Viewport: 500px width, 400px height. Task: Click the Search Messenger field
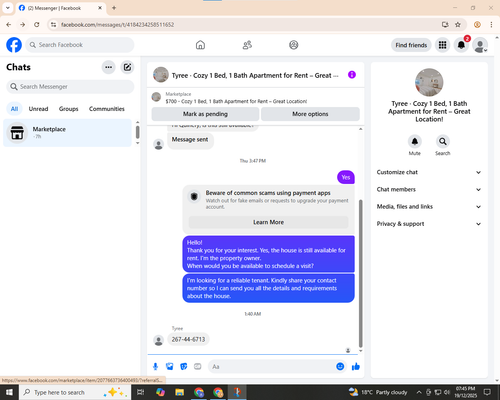[x=70, y=87]
